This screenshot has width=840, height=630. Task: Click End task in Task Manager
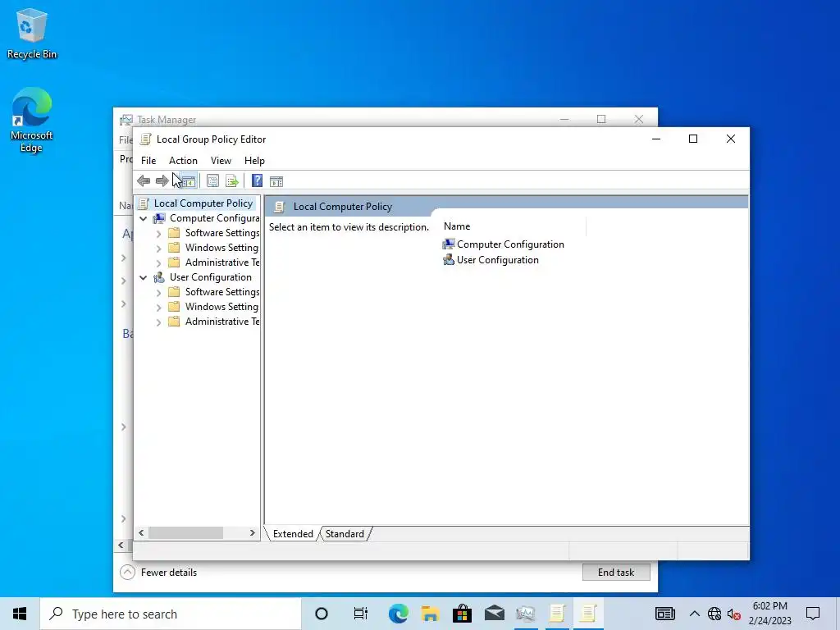point(616,572)
